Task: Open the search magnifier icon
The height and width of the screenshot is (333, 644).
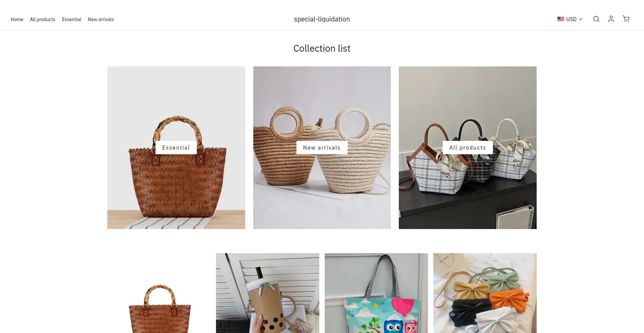Action: pyautogui.click(x=596, y=19)
